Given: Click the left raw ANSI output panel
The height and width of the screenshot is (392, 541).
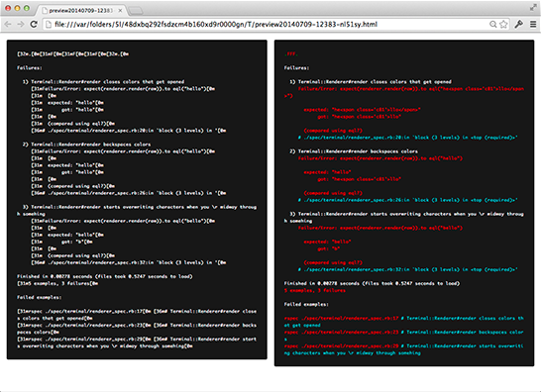Looking at the screenshot, I should (137, 200).
